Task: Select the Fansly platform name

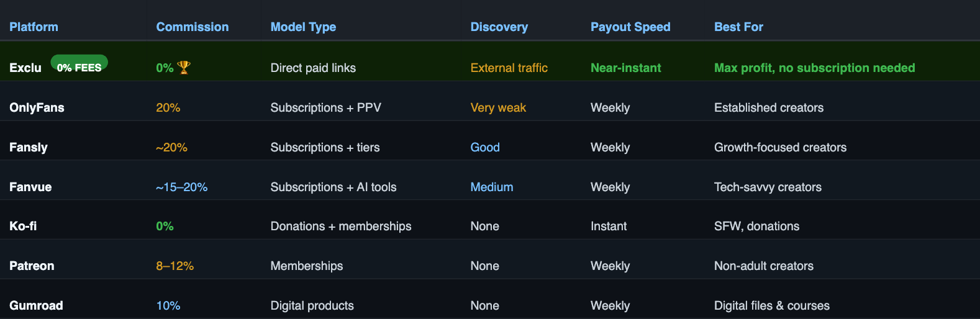Action: pyautogui.click(x=29, y=147)
